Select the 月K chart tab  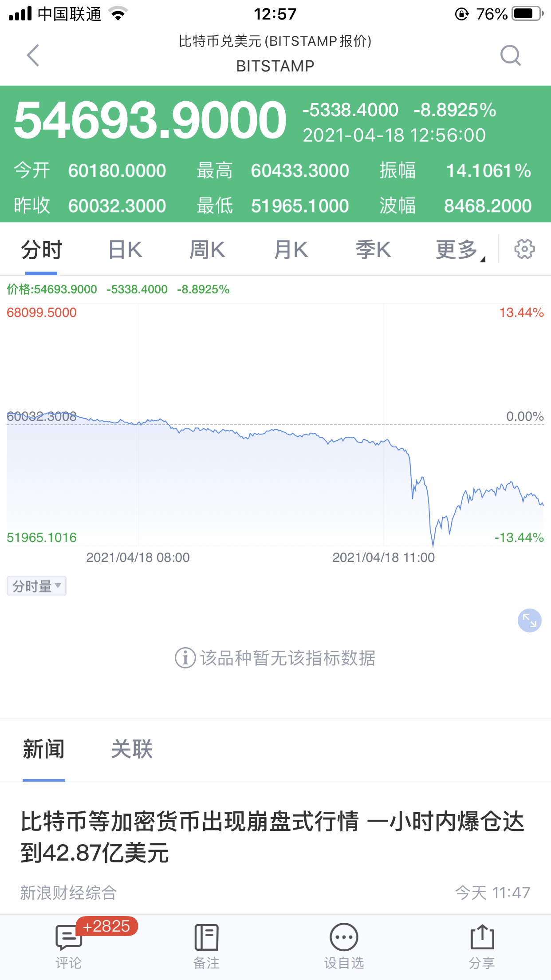coord(291,249)
